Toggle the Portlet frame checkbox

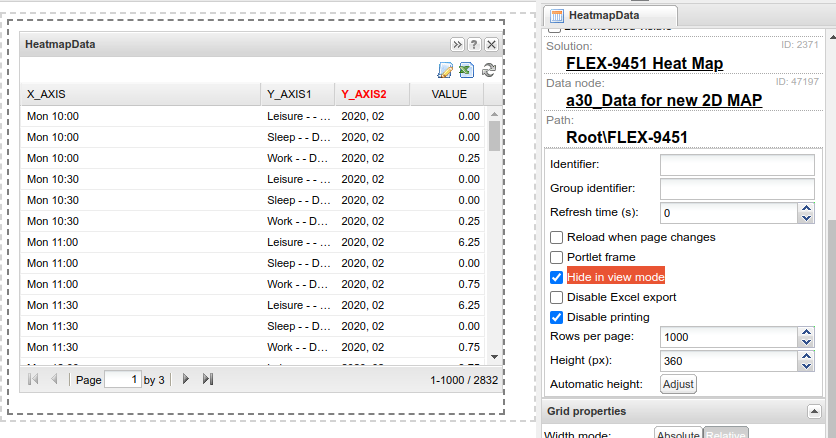pyautogui.click(x=556, y=257)
